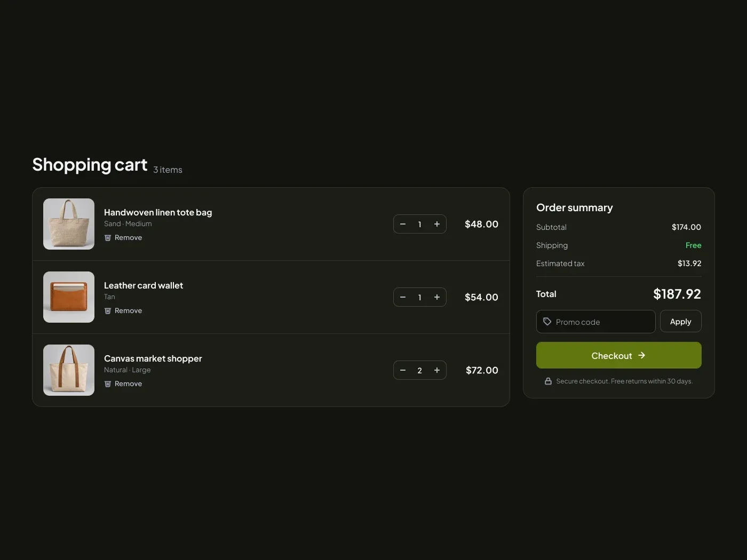This screenshot has width=747, height=560.
Task: Increase quantity of Handwoven linen tote bag
Action: coord(437,224)
